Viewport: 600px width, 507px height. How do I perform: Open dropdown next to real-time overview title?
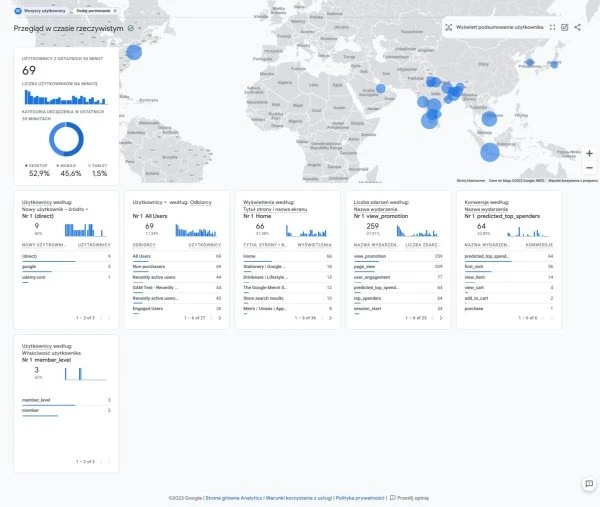[140, 28]
